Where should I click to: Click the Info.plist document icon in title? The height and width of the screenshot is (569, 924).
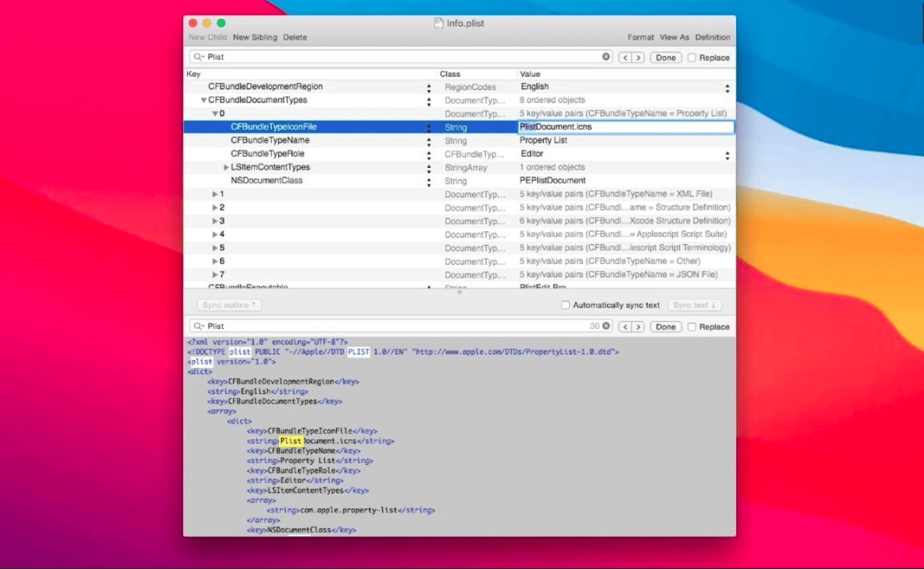(439, 23)
